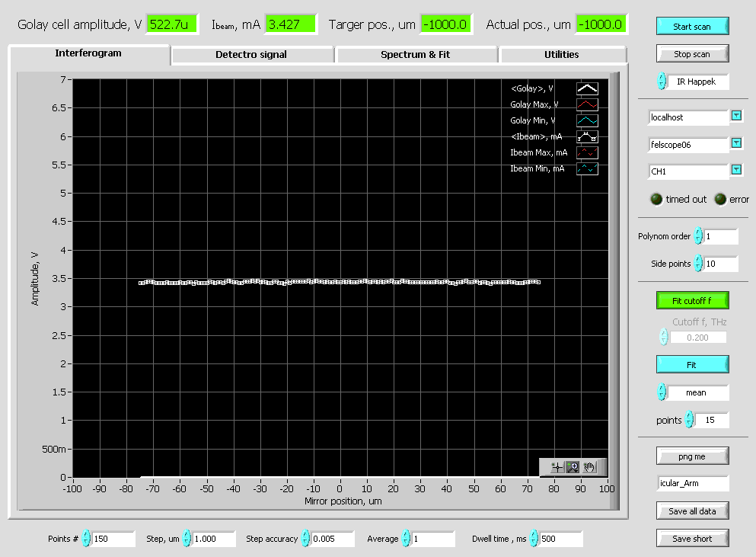Viewport: 756px width, 557px height.
Task: Switch to the Interferogram tab
Action: [x=89, y=53]
